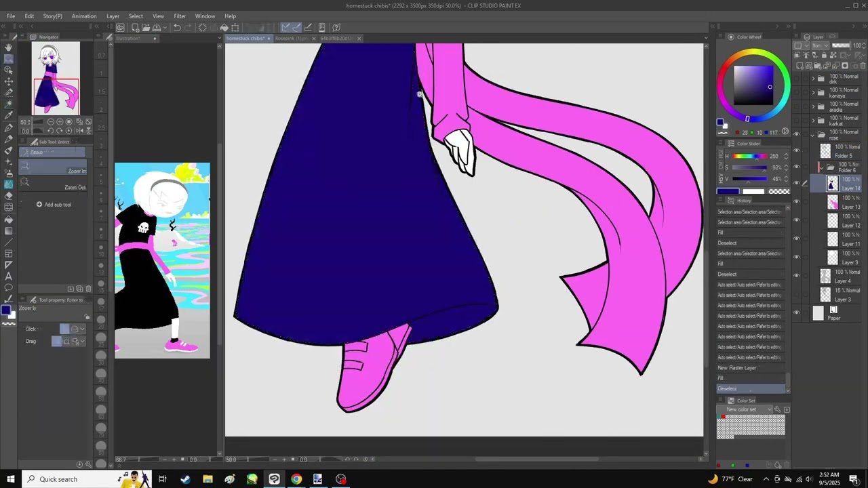Image resolution: width=868 pixels, height=488 pixels.
Task: Select the Move layer tool
Action: [9, 81]
